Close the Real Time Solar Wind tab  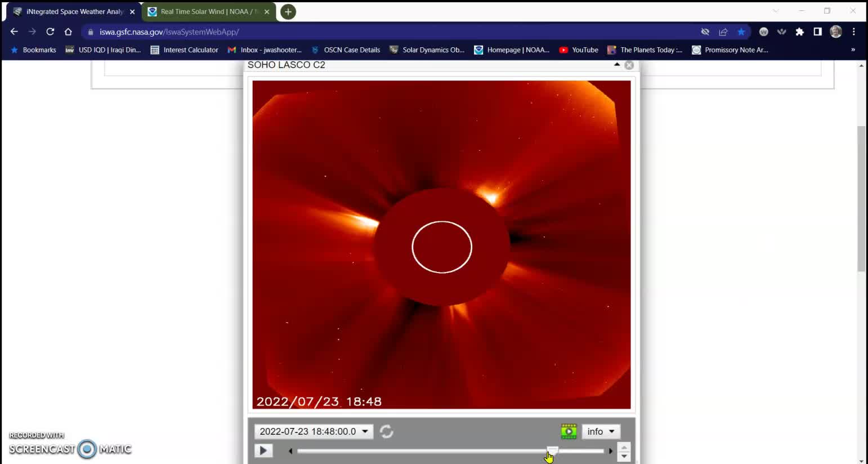(267, 11)
